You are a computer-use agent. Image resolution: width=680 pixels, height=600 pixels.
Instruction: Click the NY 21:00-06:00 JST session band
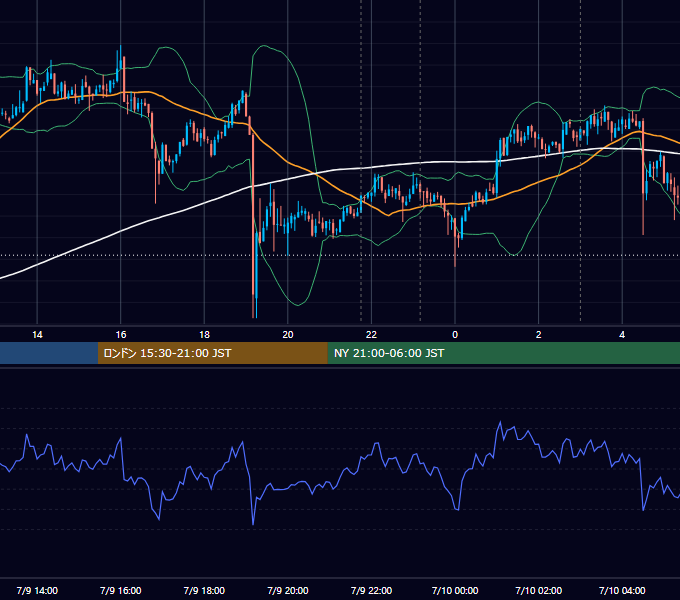pyautogui.click(x=503, y=353)
